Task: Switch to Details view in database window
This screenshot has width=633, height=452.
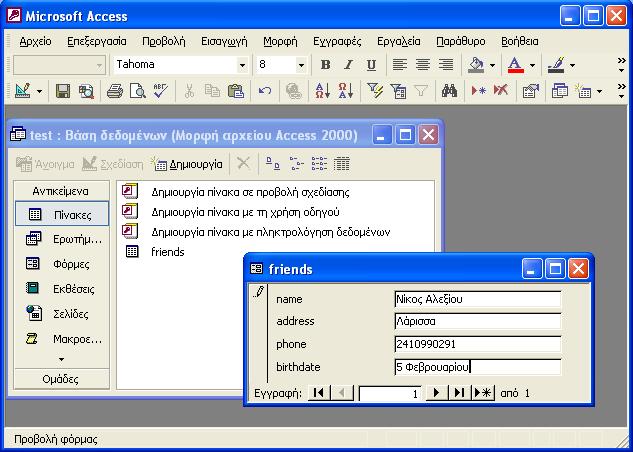Action: click(342, 164)
